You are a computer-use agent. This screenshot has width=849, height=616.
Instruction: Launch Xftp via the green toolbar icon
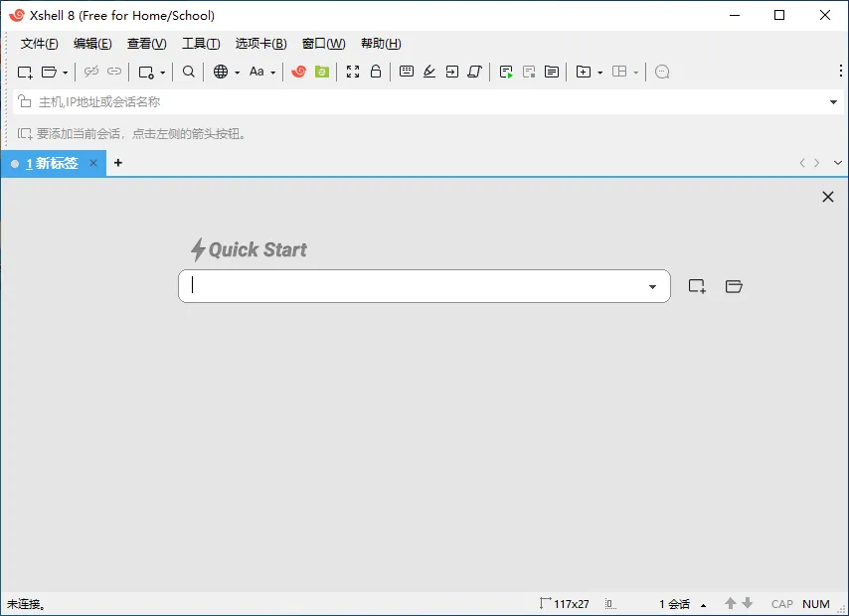(x=321, y=72)
